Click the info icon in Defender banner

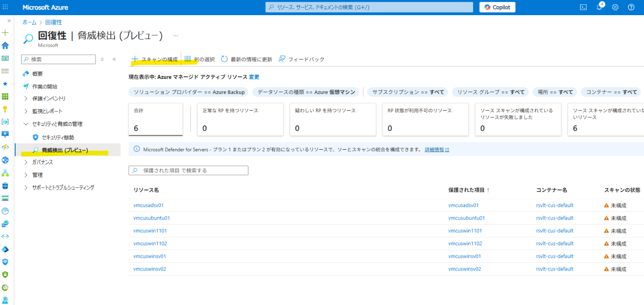[136, 149]
